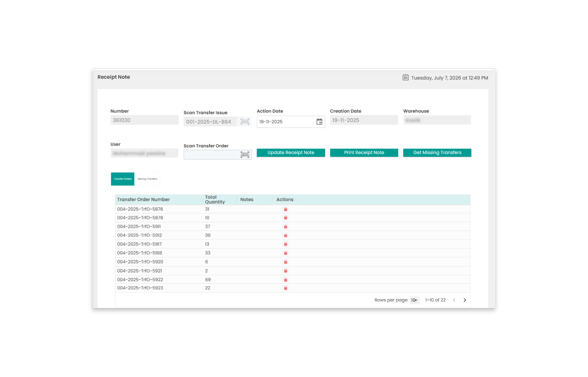Screen dimensions: 588x377
Task: Delete transfer order 004-2025-TrfO-5878
Action: (x=285, y=218)
